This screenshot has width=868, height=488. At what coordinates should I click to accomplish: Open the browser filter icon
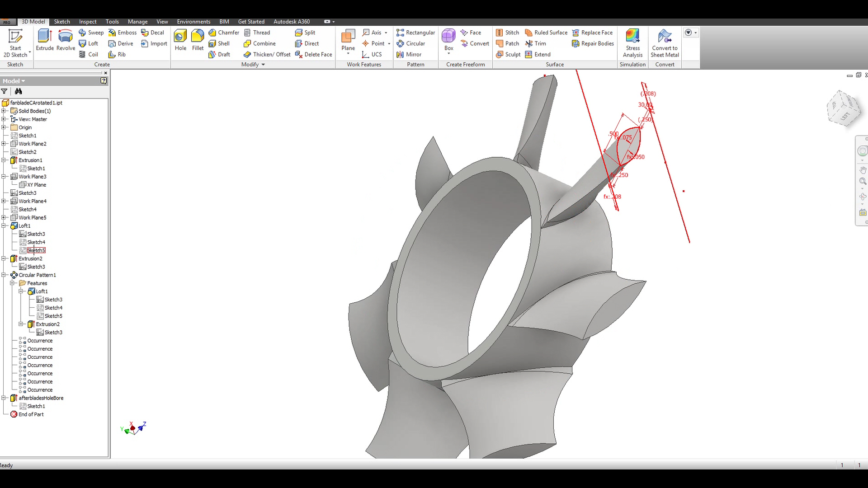[5, 91]
